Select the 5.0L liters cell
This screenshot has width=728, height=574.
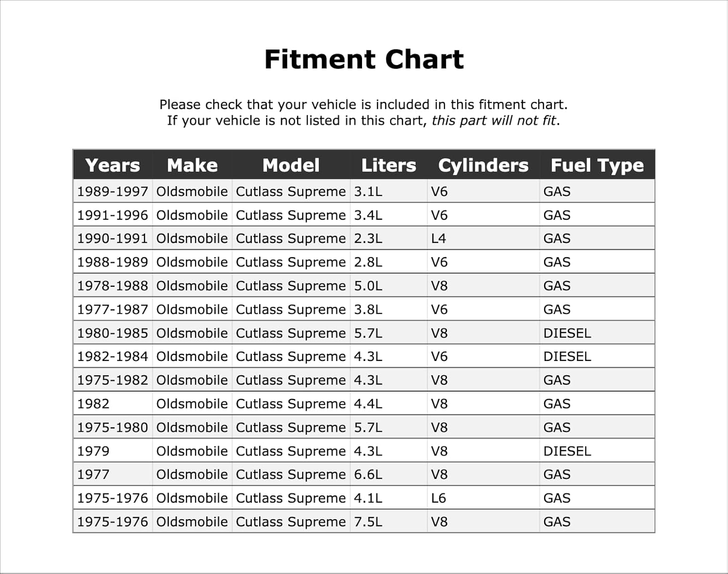coord(368,286)
